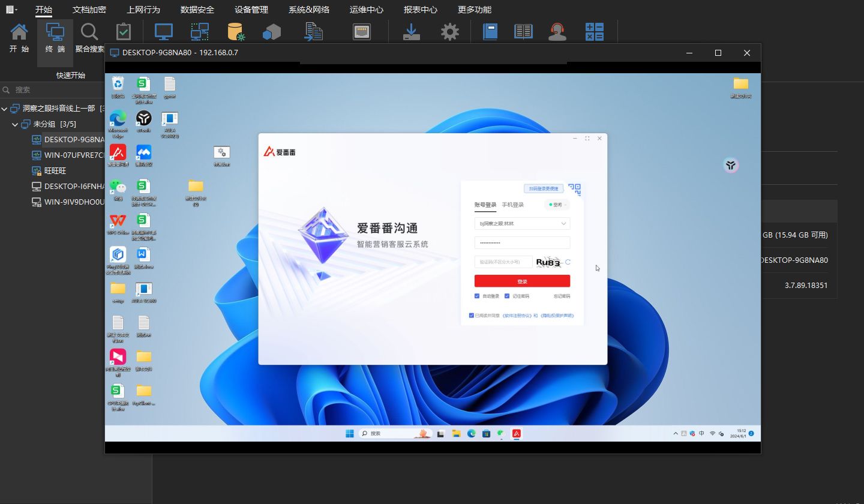
Task: Refresh the captcha image
Action: pos(568,262)
